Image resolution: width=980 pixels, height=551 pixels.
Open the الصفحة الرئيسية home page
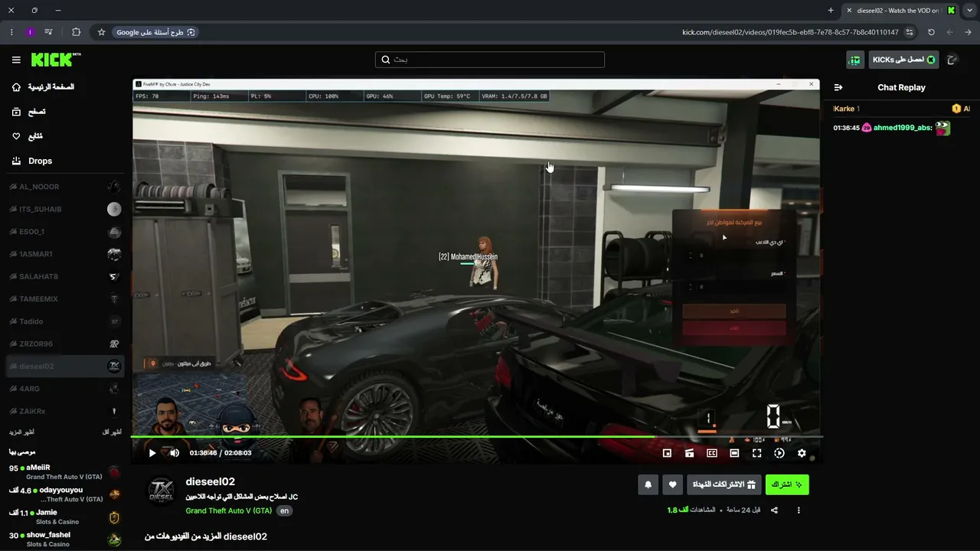pyautogui.click(x=43, y=87)
